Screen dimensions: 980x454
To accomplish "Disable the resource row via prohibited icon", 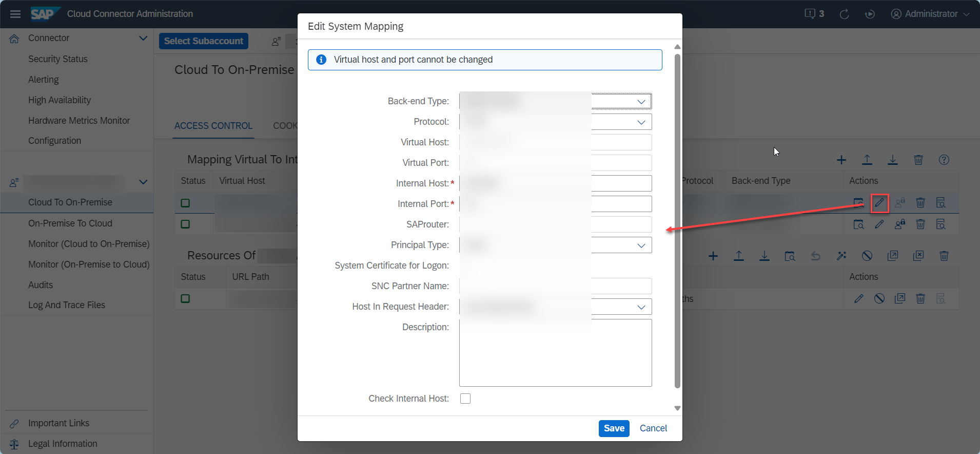I will coord(879,299).
